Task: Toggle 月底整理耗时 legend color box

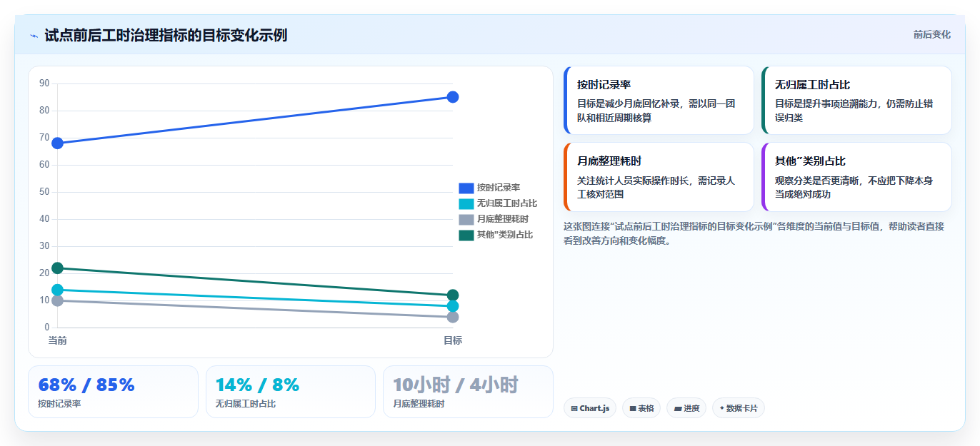Action: (466, 219)
